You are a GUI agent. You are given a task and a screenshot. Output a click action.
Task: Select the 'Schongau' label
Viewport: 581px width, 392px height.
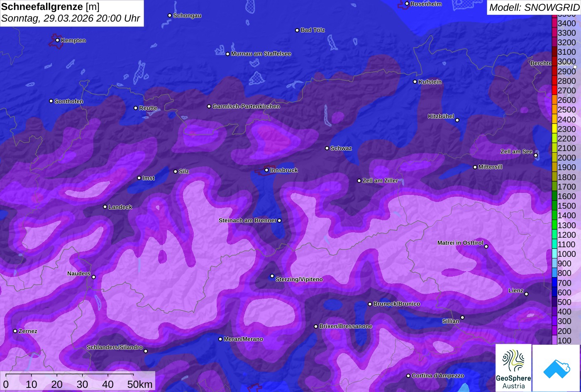point(187,15)
